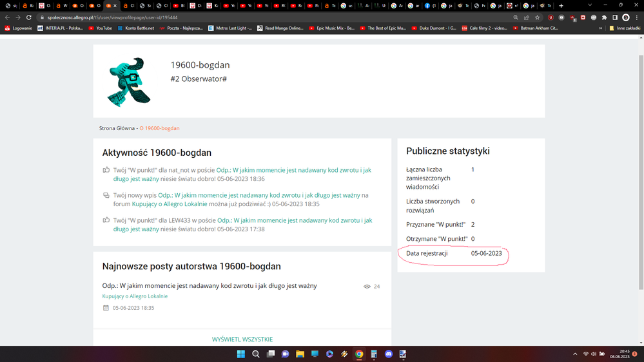The height and width of the screenshot is (362, 644).
Task: Open the Metro: Last Light bookmark
Action: click(230, 28)
